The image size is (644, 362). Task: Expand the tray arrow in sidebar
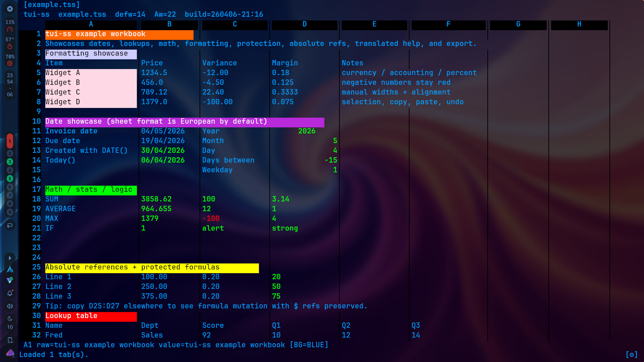pyautogui.click(x=10, y=258)
